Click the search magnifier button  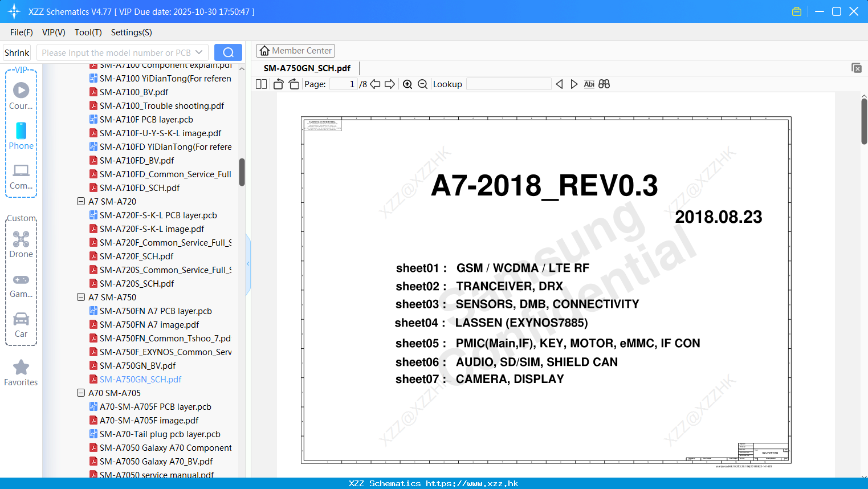point(228,52)
